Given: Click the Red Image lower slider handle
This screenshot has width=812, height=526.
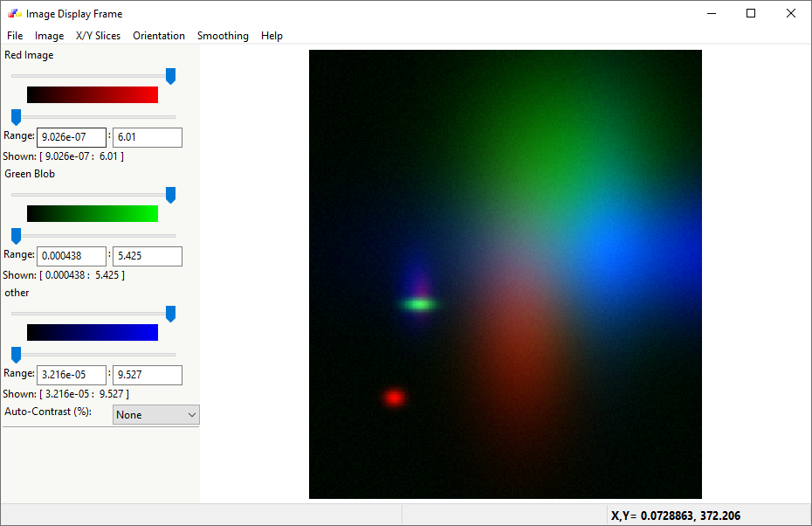Looking at the screenshot, I should coord(16,116).
